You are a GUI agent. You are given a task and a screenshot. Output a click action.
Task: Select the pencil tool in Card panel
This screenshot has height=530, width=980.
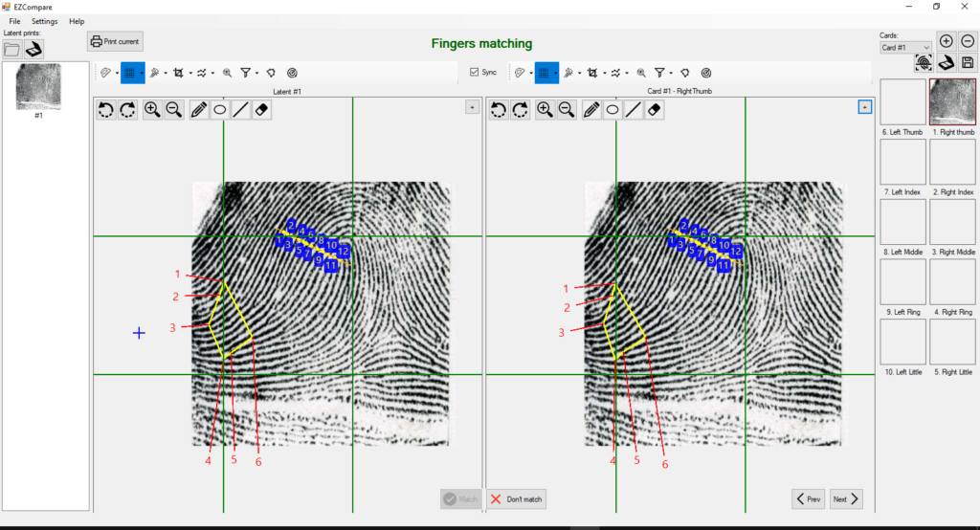pos(591,110)
